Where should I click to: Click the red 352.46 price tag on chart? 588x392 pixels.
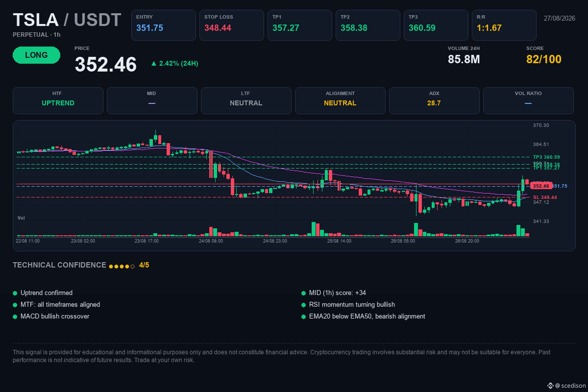click(541, 186)
